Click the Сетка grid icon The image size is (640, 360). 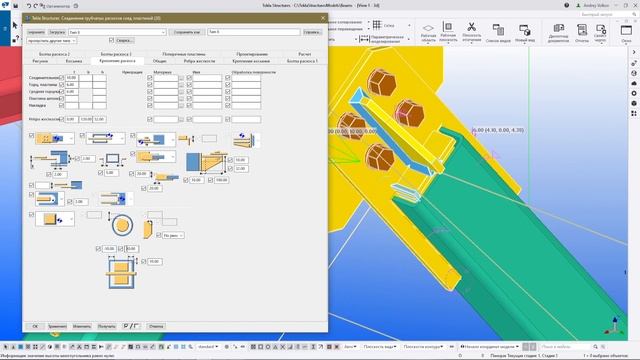(x=377, y=25)
